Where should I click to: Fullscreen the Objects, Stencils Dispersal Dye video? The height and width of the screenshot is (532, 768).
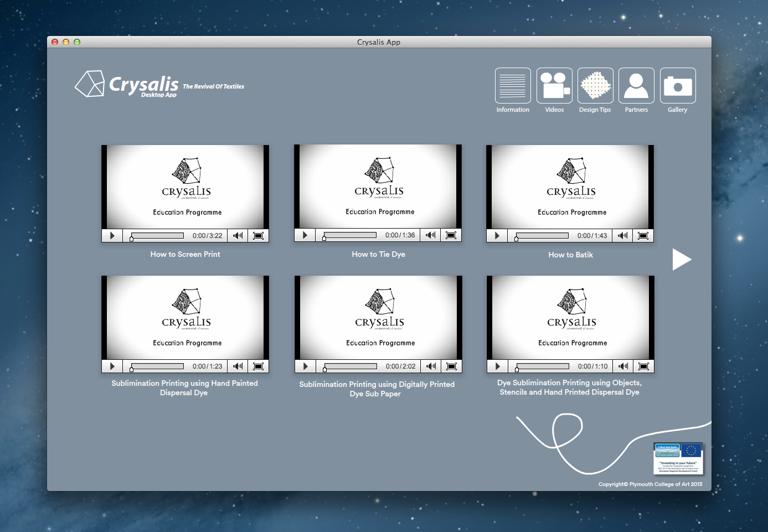(x=643, y=366)
